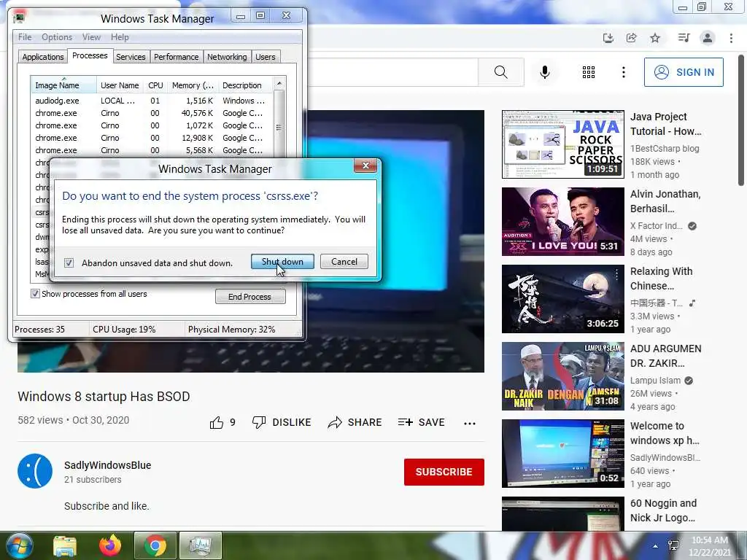Viewport: 747px width, 560px height.
Task: Click the SAVE to playlist button
Action: [x=421, y=422]
